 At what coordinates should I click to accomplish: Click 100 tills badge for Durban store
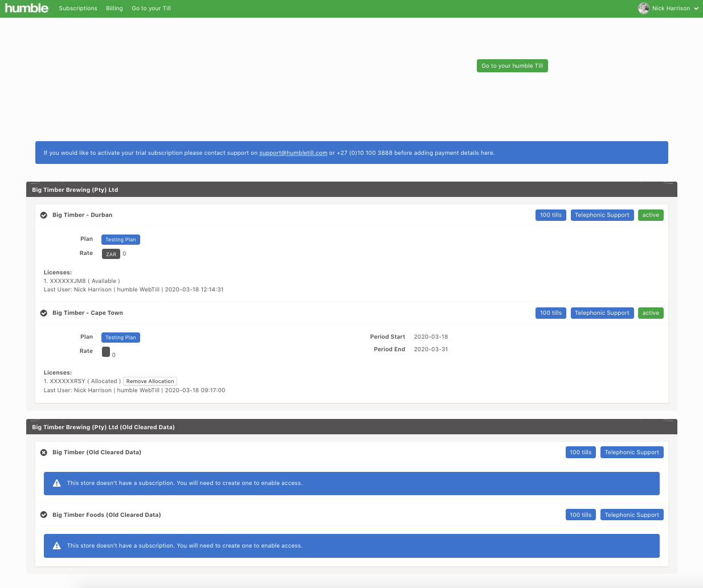[551, 215]
